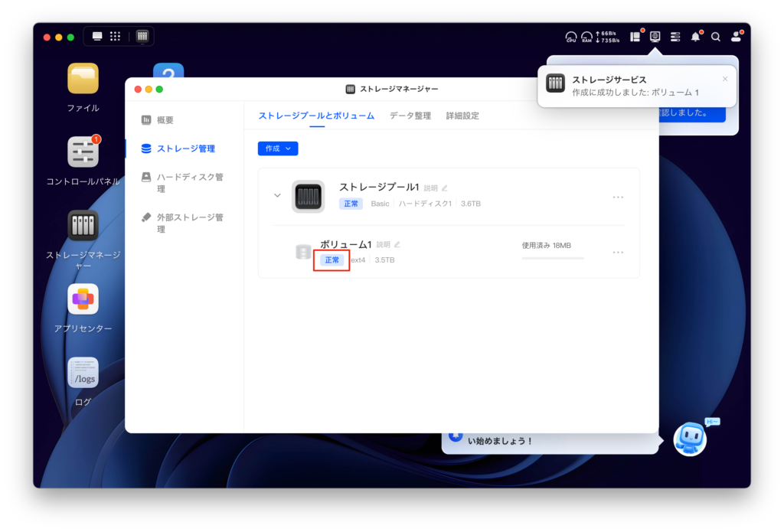Image resolution: width=784 pixels, height=532 pixels.
Task: Click the ボリューム1 usage progress bar
Action: coord(553,258)
